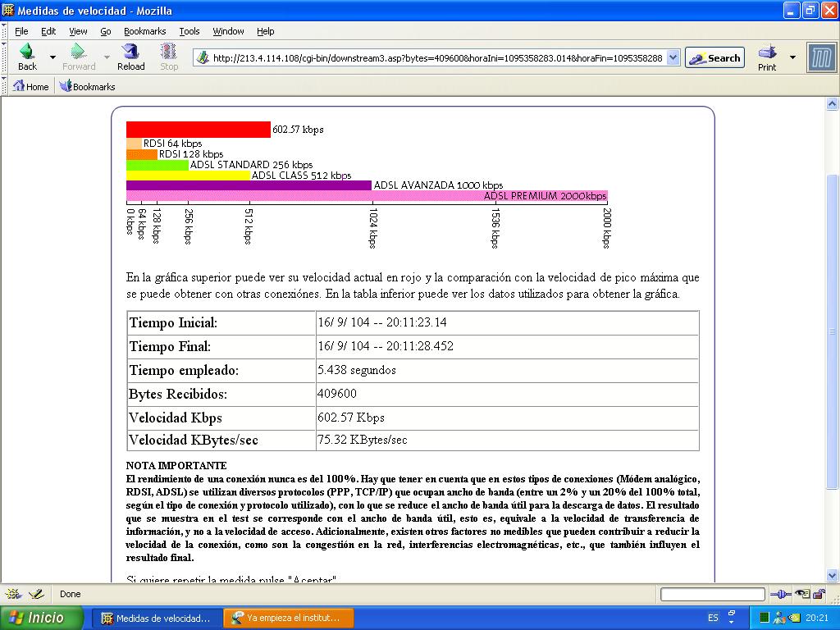Open Bookmarks from the personal toolbar

[87, 86]
